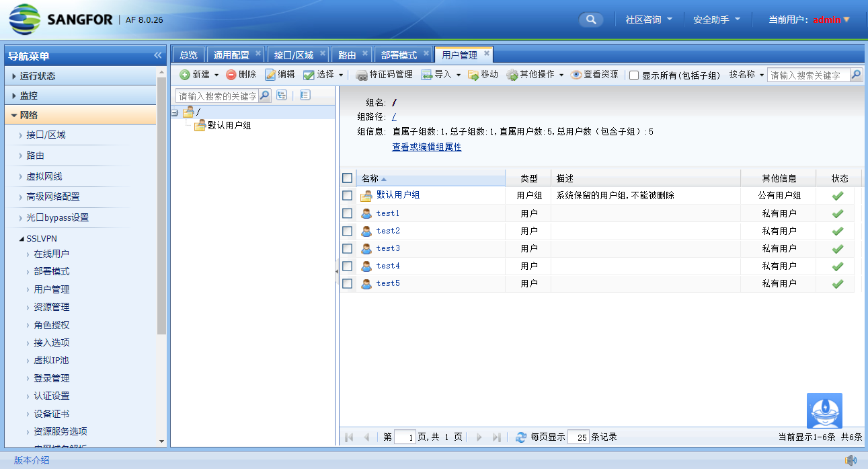Expand the 按名称 search type dropdown
868x469 pixels.
(x=746, y=75)
